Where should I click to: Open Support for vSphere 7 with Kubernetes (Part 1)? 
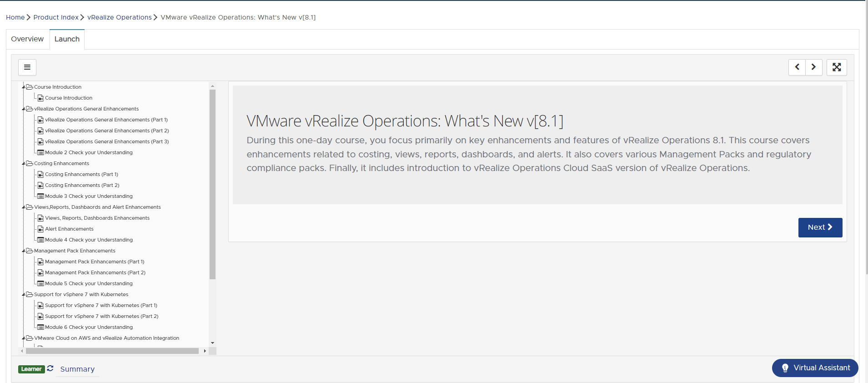(101, 305)
